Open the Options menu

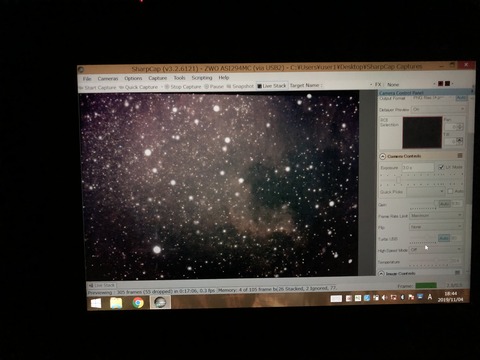click(133, 78)
